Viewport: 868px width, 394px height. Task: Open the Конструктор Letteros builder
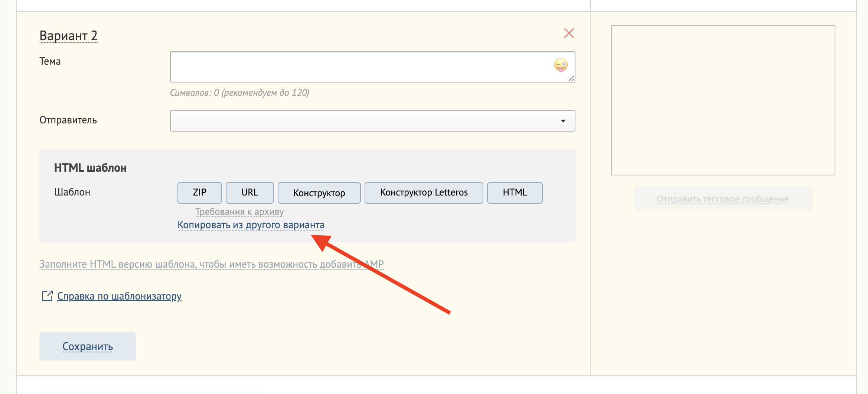click(x=424, y=193)
